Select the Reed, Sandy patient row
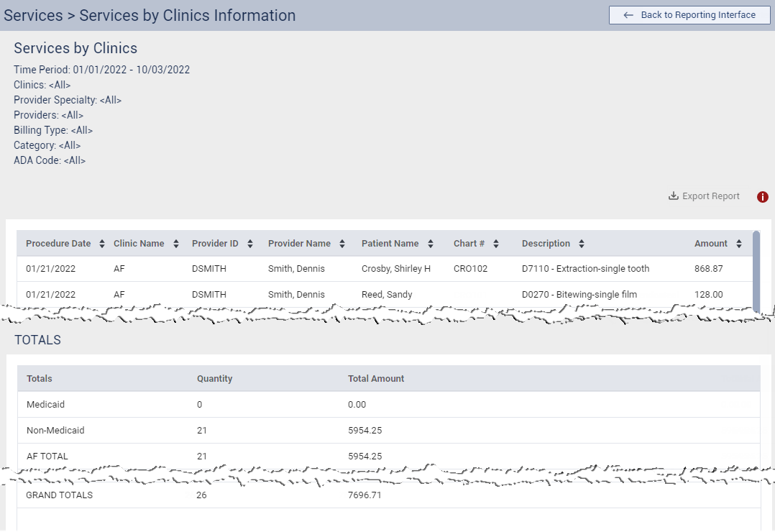This screenshot has width=775, height=532. (x=387, y=294)
